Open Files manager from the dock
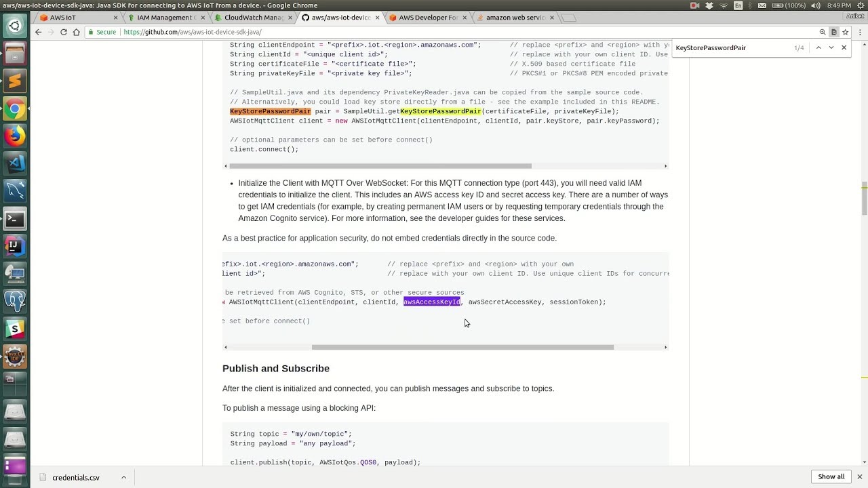Screen dimensions: 868x488 point(15,54)
